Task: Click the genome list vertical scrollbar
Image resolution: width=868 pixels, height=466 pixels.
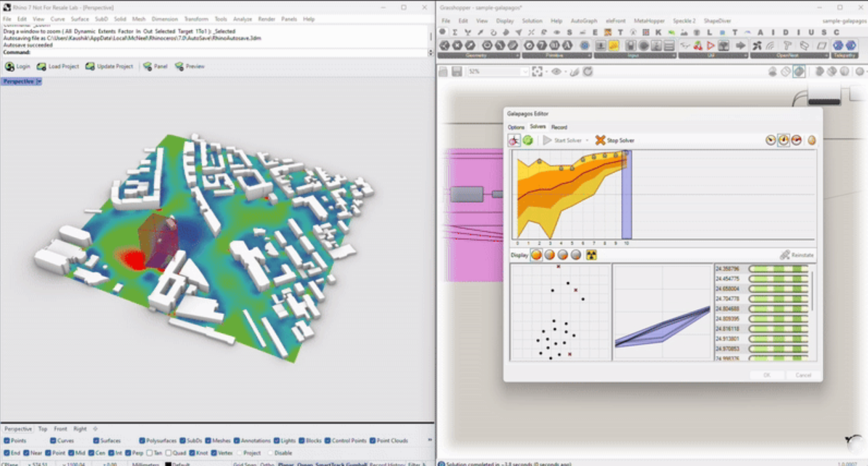Action: pos(812,291)
